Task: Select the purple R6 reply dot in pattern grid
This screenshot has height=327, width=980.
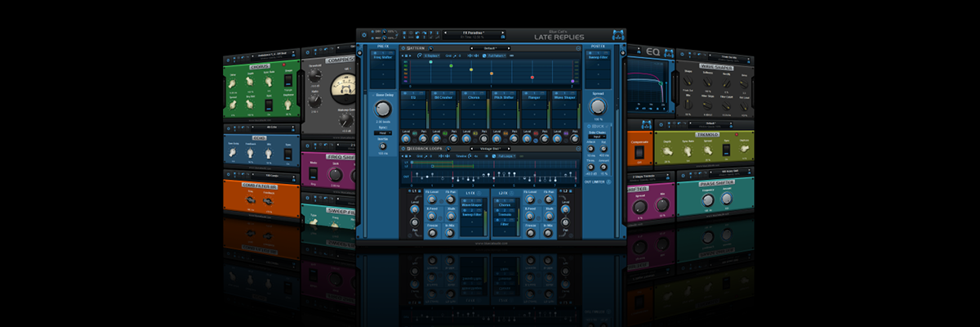Action: click(572, 81)
